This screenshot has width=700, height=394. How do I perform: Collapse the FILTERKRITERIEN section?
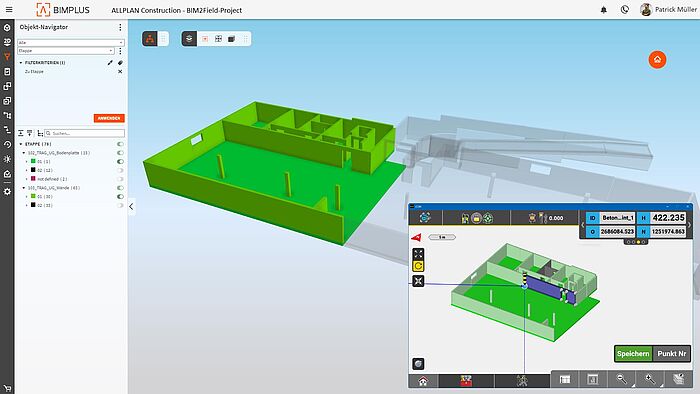(x=21, y=63)
